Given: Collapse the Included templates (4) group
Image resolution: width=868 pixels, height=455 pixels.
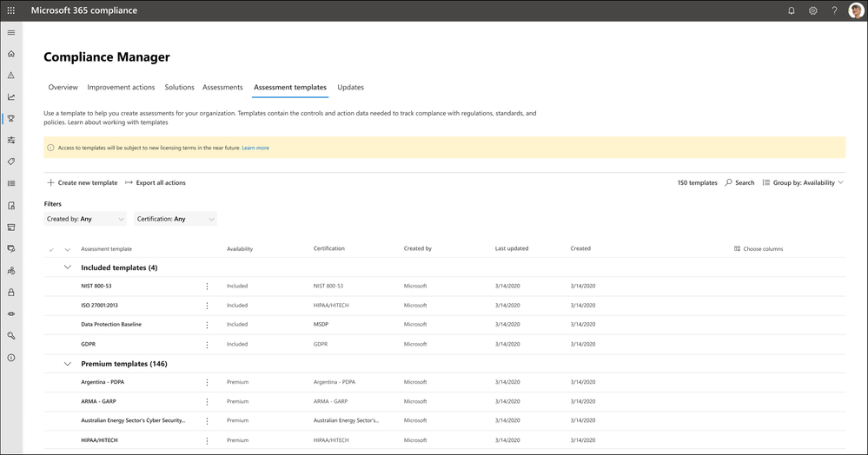Looking at the screenshot, I should (68, 267).
